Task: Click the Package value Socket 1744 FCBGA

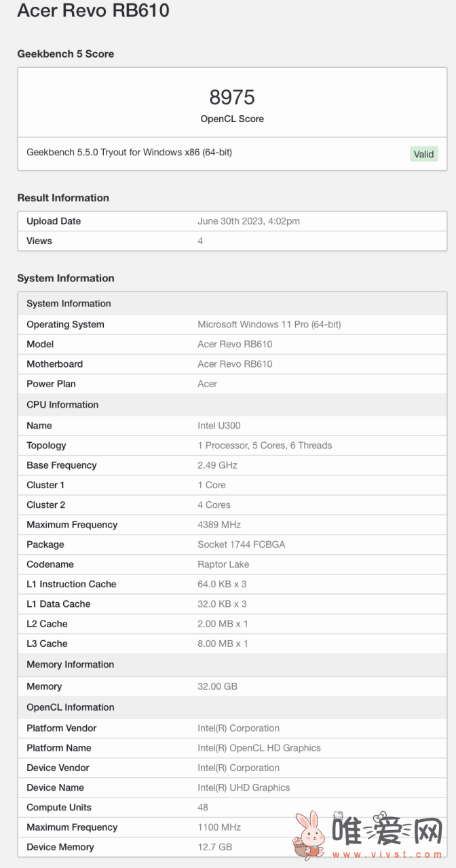Action: 241,545
